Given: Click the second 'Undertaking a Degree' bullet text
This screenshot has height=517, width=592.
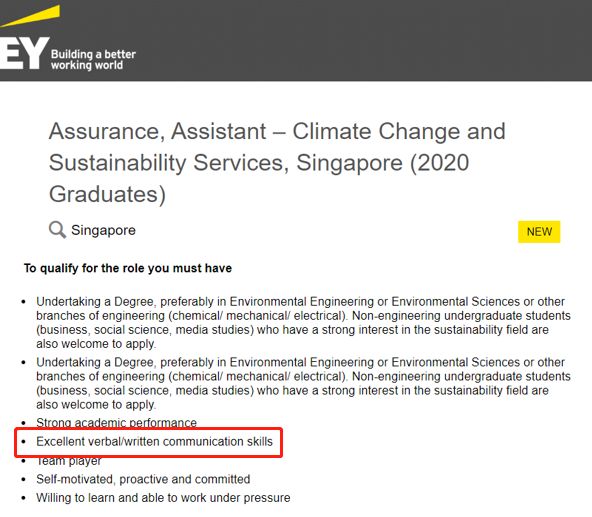Looking at the screenshot, I should tap(303, 383).
